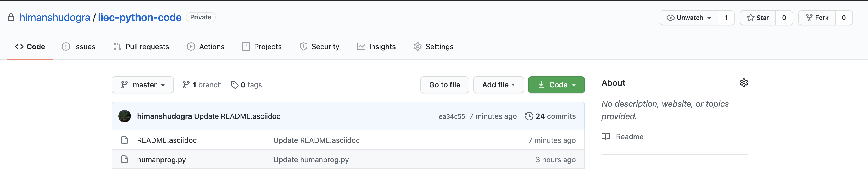Click the private repository lock icon
This screenshot has height=169, width=868.
[11, 18]
